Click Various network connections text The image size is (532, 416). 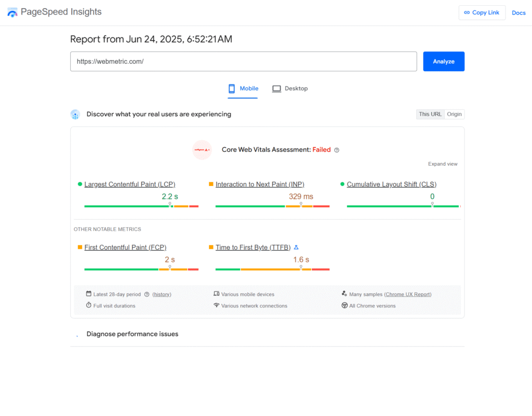tap(254, 306)
